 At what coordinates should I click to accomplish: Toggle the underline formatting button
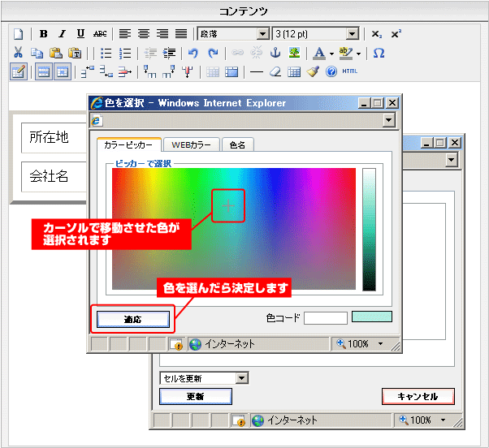point(80,33)
